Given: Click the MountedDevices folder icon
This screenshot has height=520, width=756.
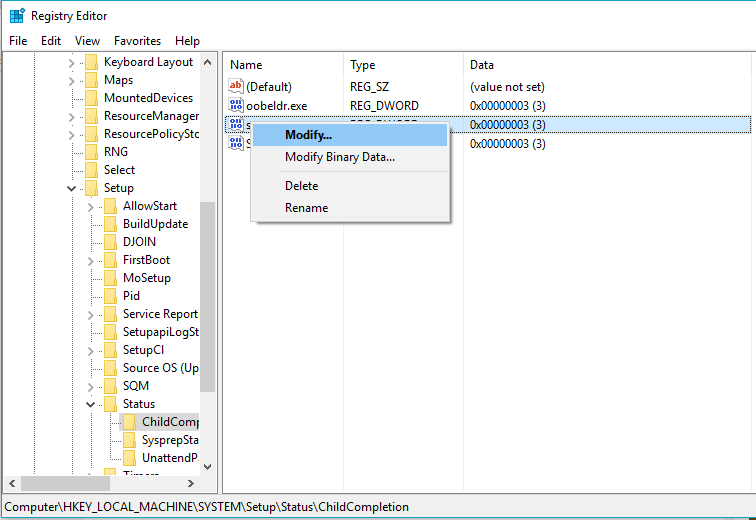Looking at the screenshot, I should 92,98.
